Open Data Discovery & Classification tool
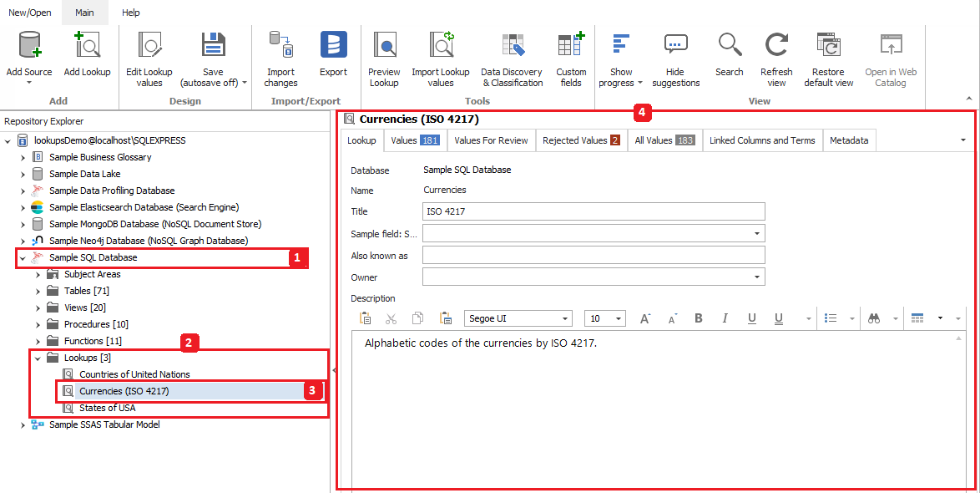Image resolution: width=980 pixels, height=493 pixels. point(512,46)
